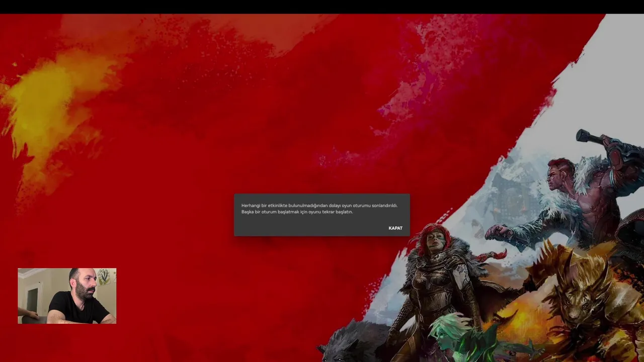Click the 'Herhangi bir etkinlikte bulunulmadığından' message line
Screen dimensions: 644x362
coord(319,206)
